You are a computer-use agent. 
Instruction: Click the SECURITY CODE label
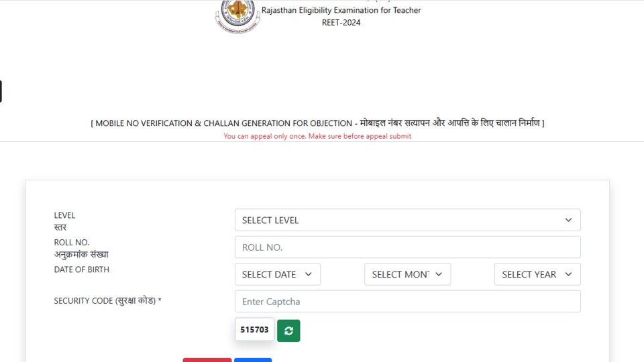pos(107,301)
